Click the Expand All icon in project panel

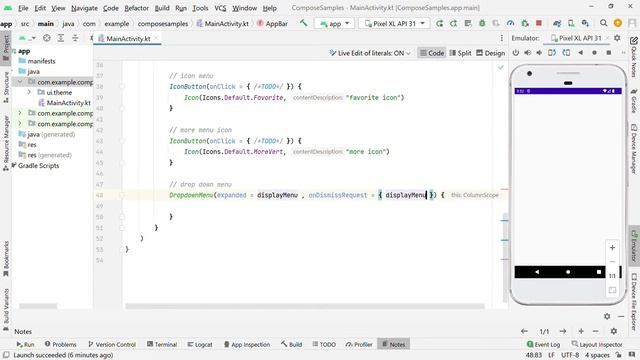61,38
